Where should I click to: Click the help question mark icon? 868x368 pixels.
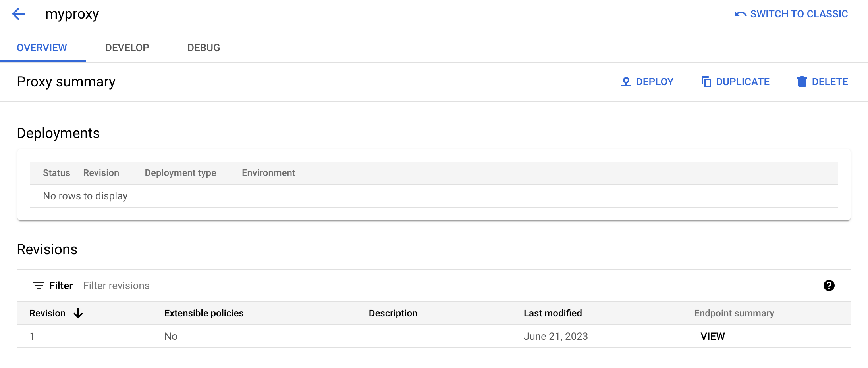[830, 286]
